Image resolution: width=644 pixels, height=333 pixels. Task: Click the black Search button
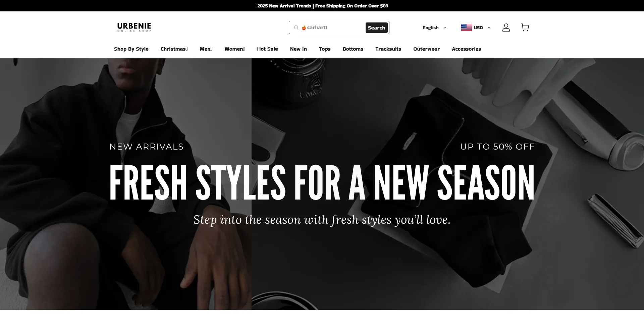pyautogui.click(x=376, y=28)
